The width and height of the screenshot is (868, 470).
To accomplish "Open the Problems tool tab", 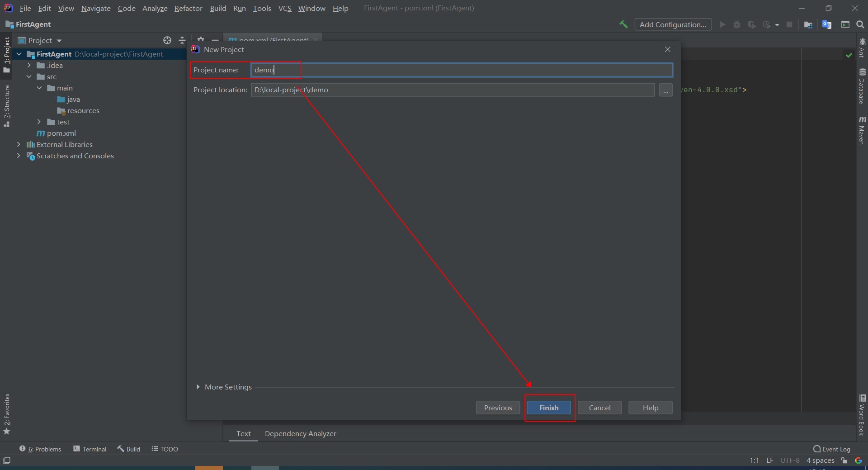I will tap(40, 449).
